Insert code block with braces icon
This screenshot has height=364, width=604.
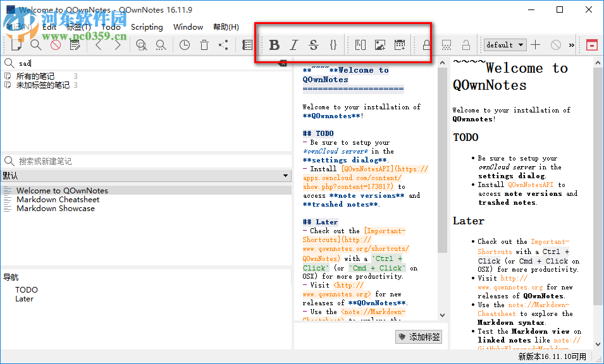click(333, 45)
